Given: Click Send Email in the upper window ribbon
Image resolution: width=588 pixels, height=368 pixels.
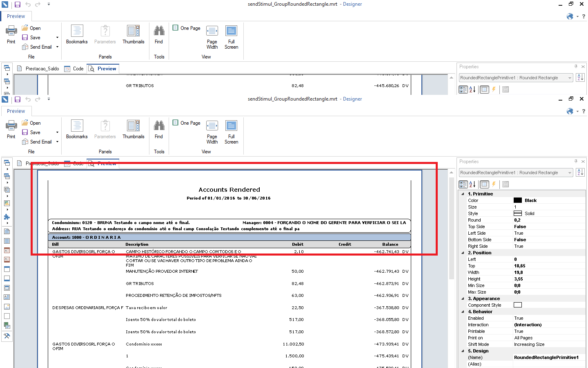Looking at the screenshot, I should (37, 47).
